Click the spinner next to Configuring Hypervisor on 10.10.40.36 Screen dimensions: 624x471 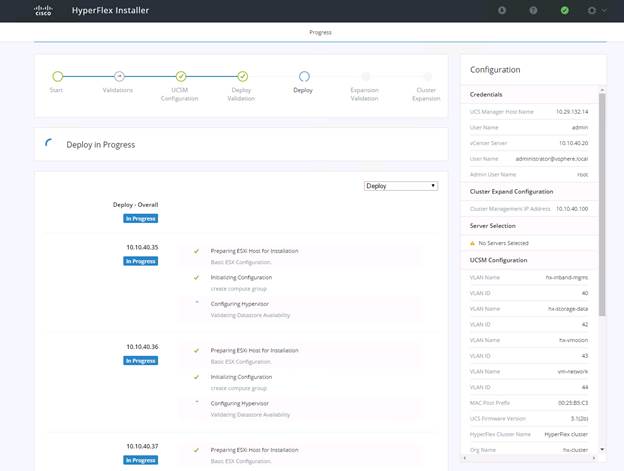coord(197,403)
